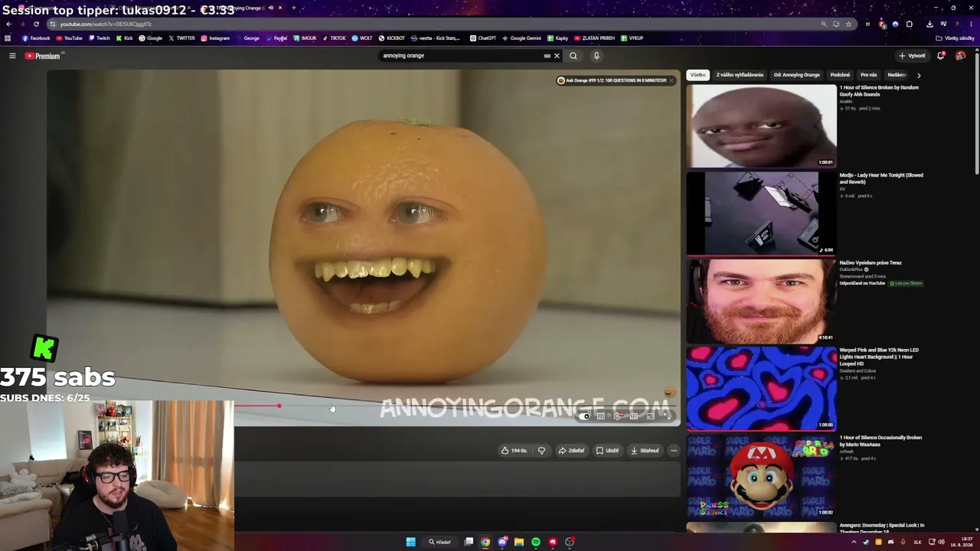Open more actions three-dot menu
980x551 pixels.
coord(674,451)
